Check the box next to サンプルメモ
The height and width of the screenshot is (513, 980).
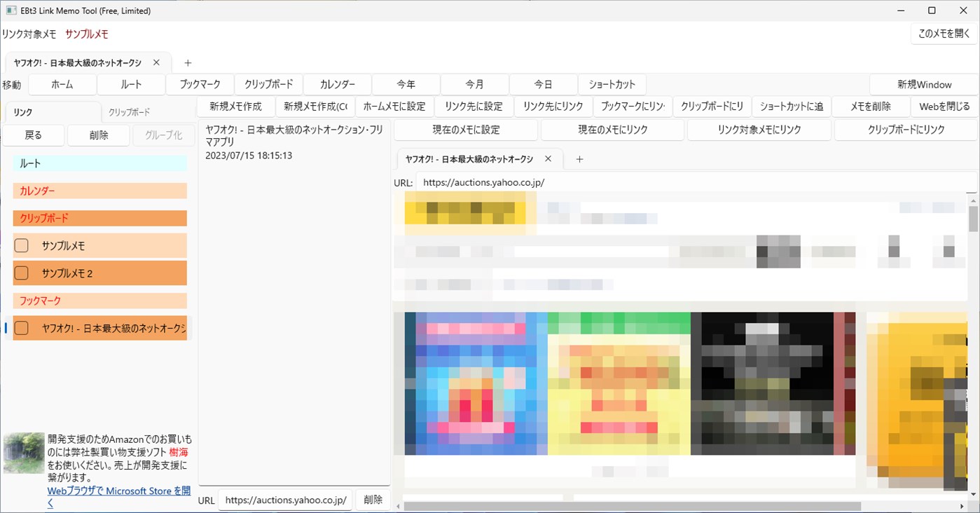tap(20, 245)
